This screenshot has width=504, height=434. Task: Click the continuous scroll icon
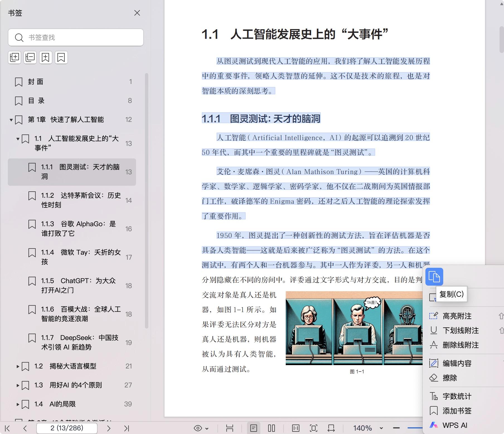click(230, 428)
